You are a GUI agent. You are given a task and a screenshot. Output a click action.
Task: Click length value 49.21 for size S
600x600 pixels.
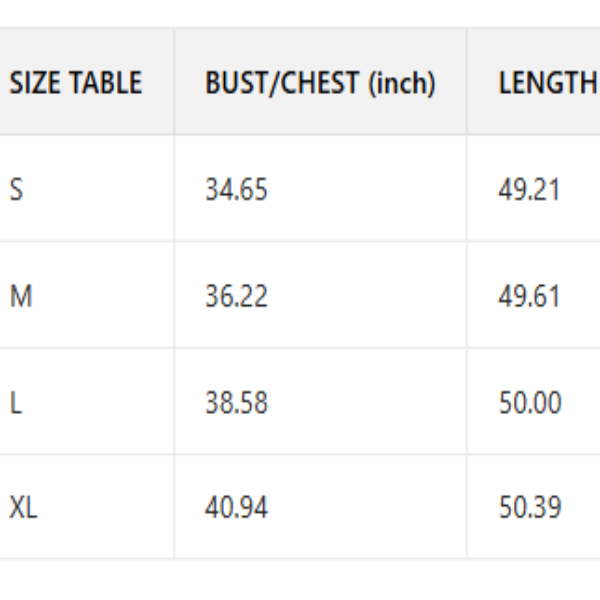[529, 189]
